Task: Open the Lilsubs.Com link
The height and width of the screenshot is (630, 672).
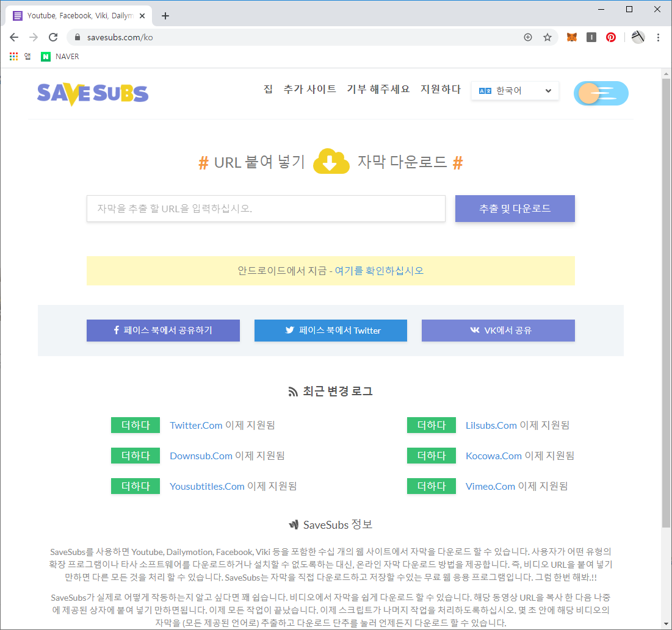Action: (491, 425)
